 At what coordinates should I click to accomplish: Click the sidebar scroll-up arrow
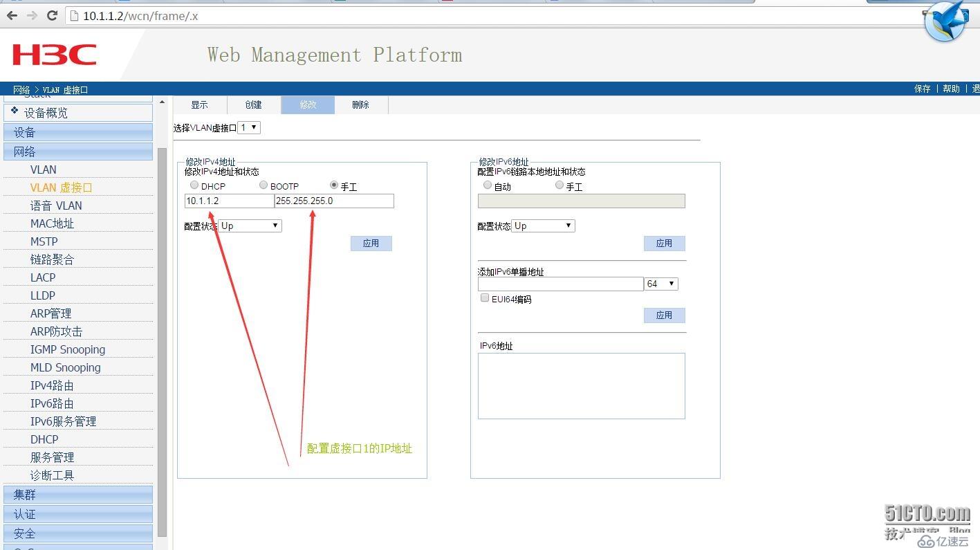(163, 102)
